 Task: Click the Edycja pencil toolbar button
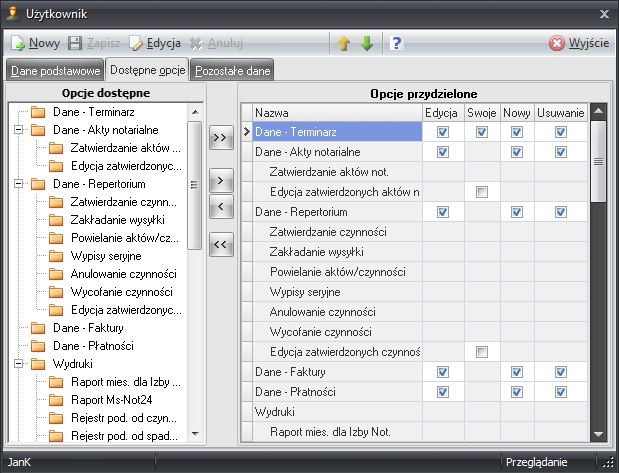tap(154, 43)
